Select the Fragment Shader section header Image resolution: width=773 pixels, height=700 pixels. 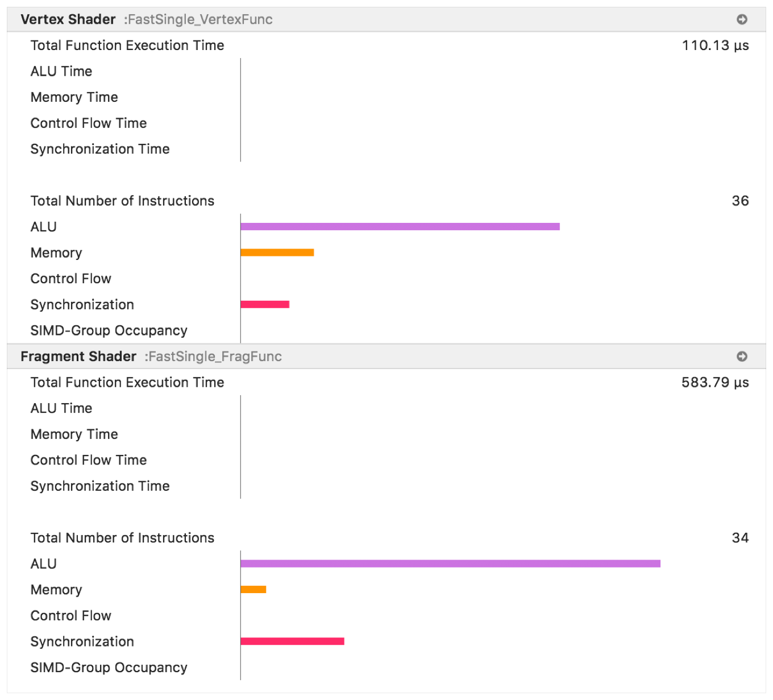click(x=78, y=357)
